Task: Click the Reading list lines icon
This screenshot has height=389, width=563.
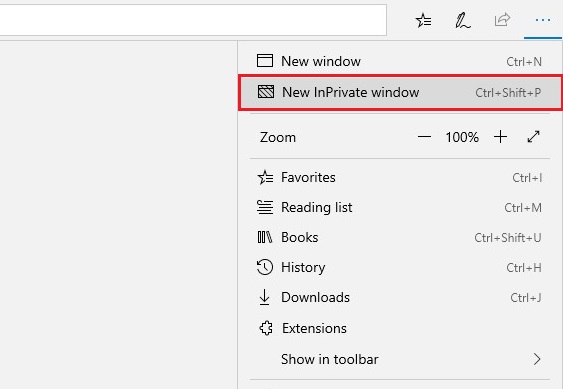Action: pos(265,207)
